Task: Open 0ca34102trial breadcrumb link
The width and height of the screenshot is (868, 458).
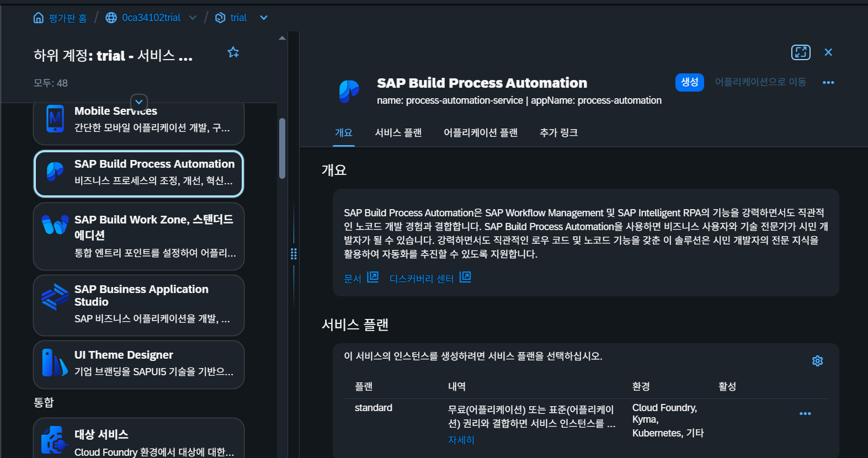Action: (151, 18)
